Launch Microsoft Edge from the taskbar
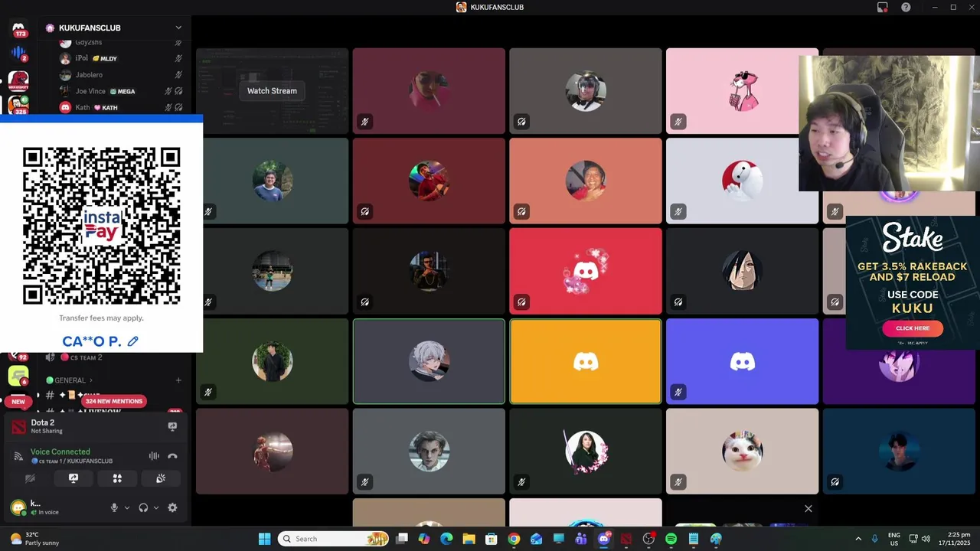This screenshot has width=980, height=551. tap(446, 539)
